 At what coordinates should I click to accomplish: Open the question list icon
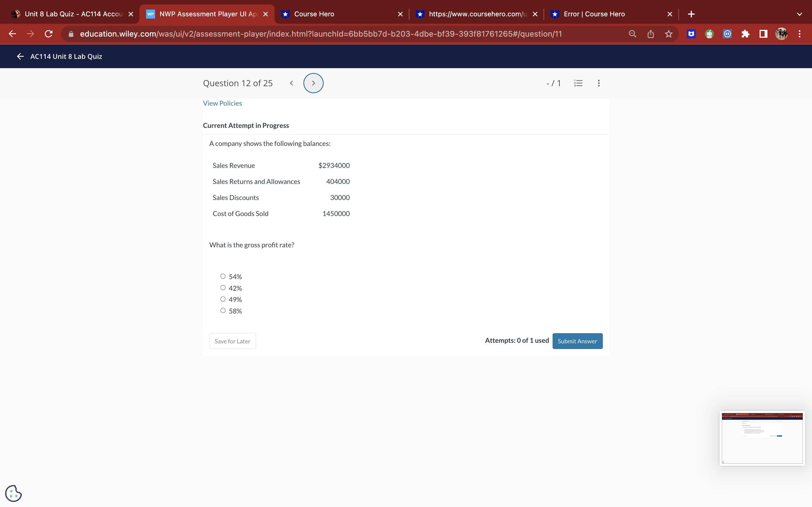coord(578,83)
